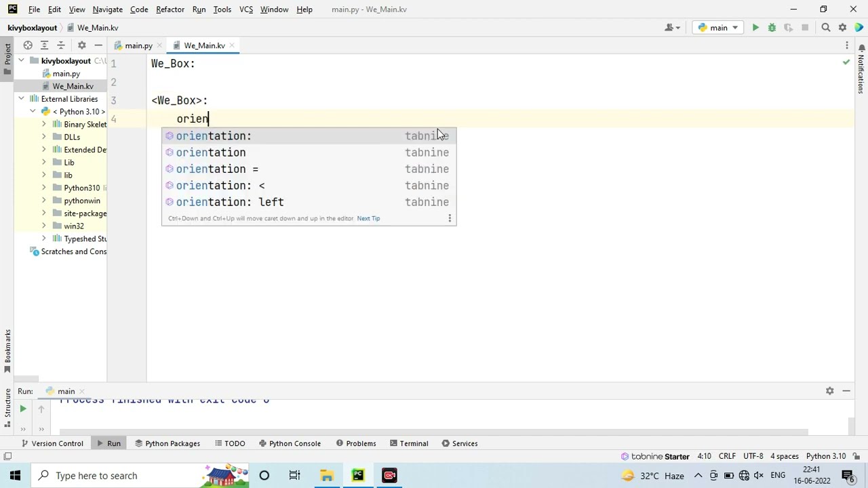
Task: Click Collapse All icon in Project panel
Action: click(60, 45)
